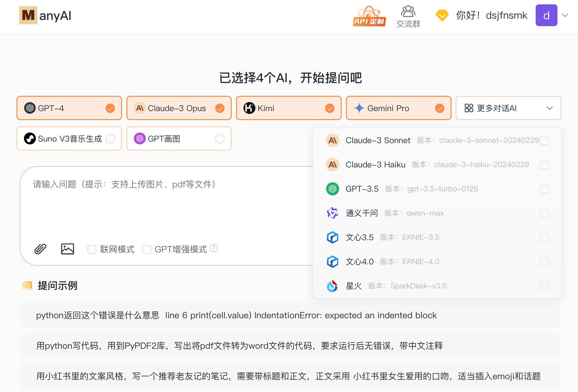This screenshot has width=578, height=392.
Task: Open the 交流群 group icon
Action: point(408,16)
